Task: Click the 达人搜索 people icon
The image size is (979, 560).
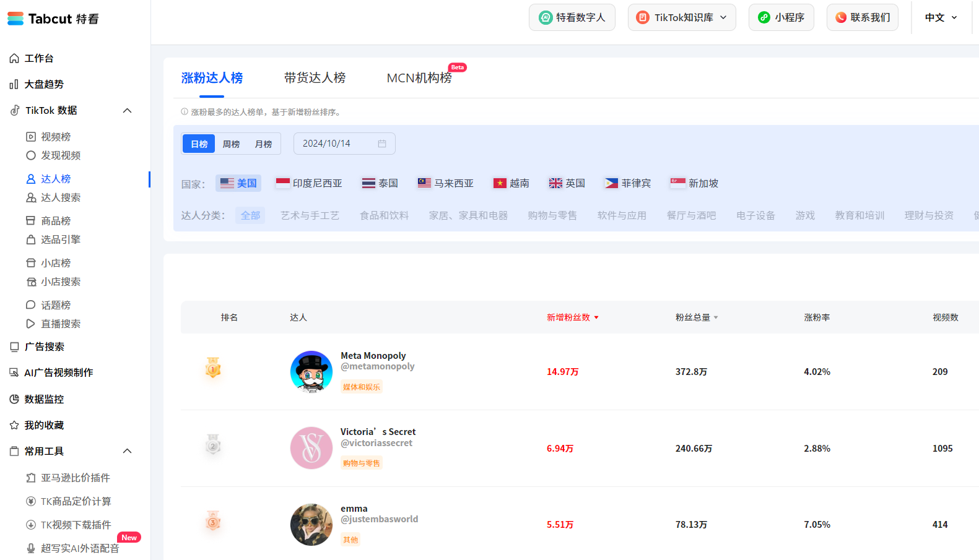Action: click(31, 197)
